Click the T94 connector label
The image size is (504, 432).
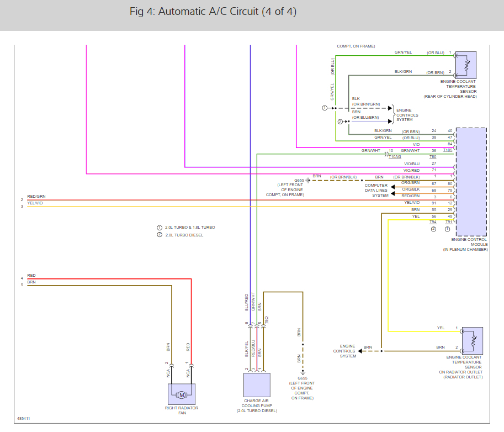pyautogui.click(x=433, y=222)
